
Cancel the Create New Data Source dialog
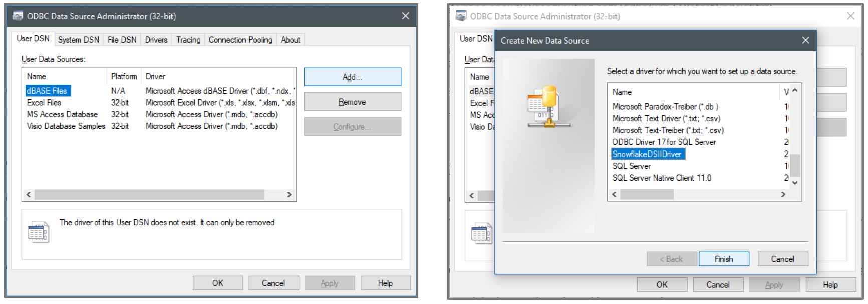pyautogui.click(x=782, y=259)
